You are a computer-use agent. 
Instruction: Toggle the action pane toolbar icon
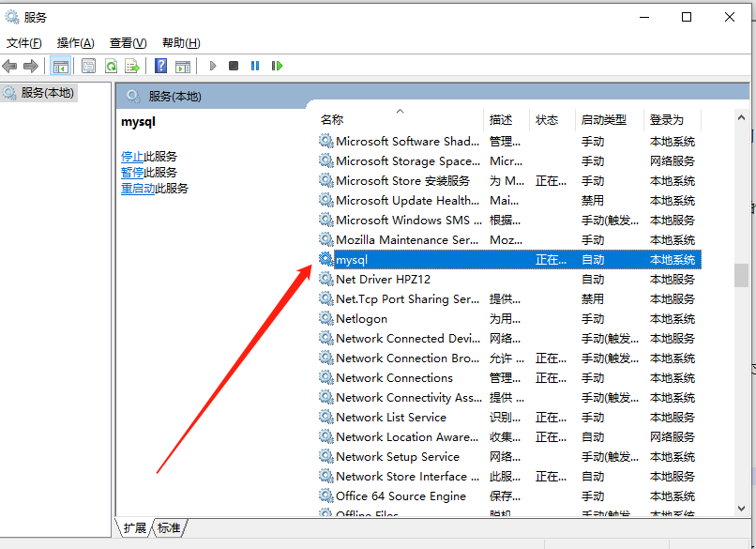pyautogui.click(x=183, y=66)
